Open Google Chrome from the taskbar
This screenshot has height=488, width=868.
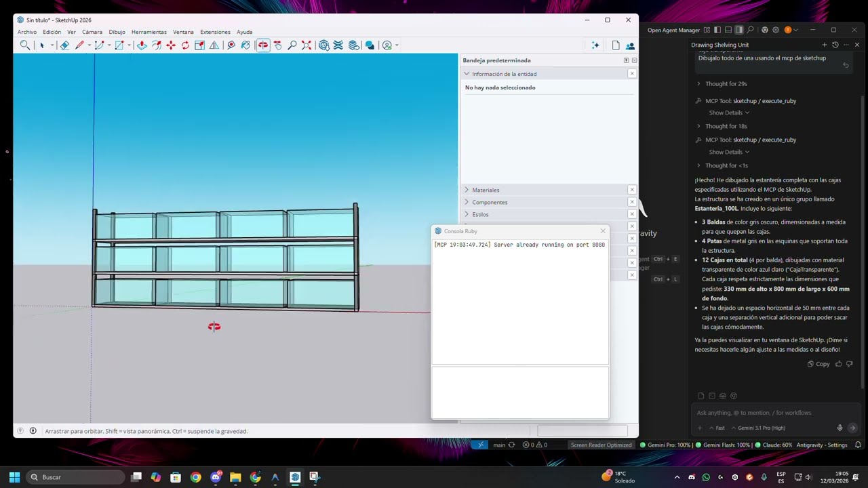pos(196,477)
